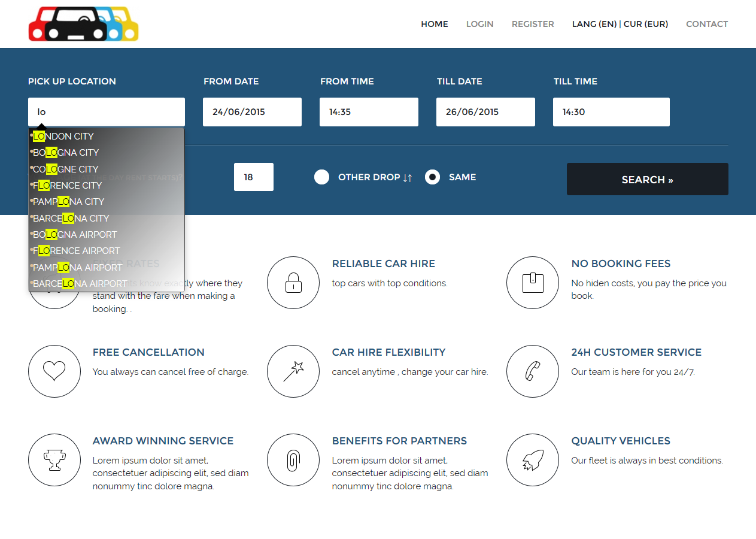Screen dimensions: 756x539
Task: Click the Till Time field showing 14:30
Action: point(611,112)
